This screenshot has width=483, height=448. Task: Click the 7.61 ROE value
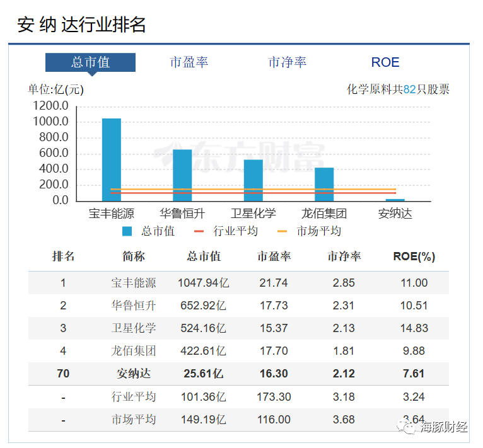coord(414,374)
